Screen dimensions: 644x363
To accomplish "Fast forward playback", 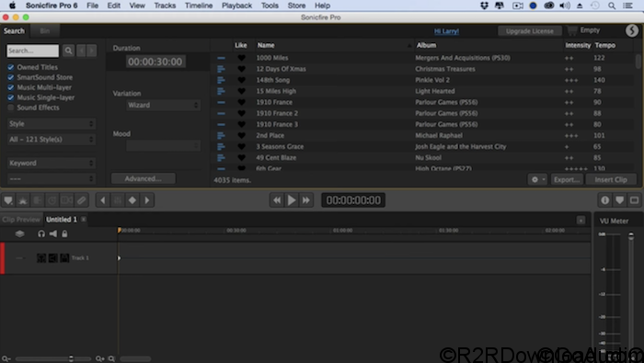I will tap(306, 200).
